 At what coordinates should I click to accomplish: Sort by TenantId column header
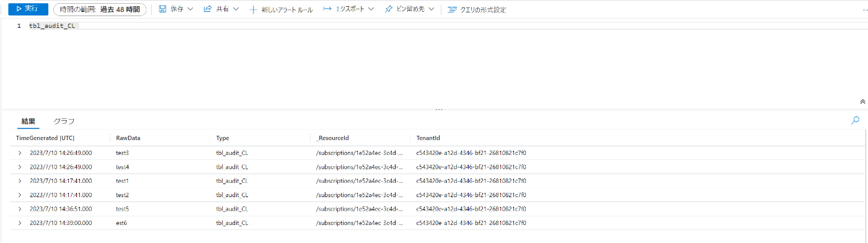click(x=428, y=138)
